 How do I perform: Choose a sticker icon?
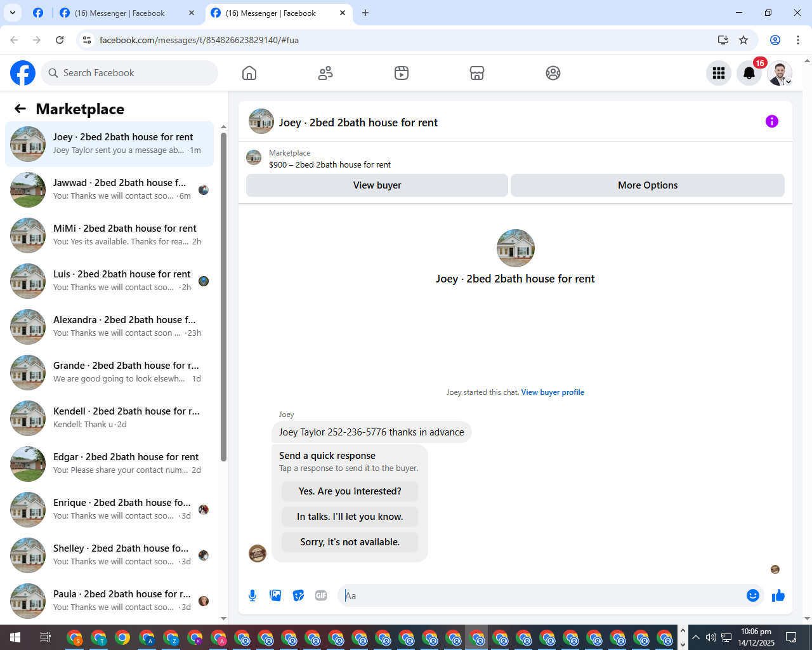[298, 595]
